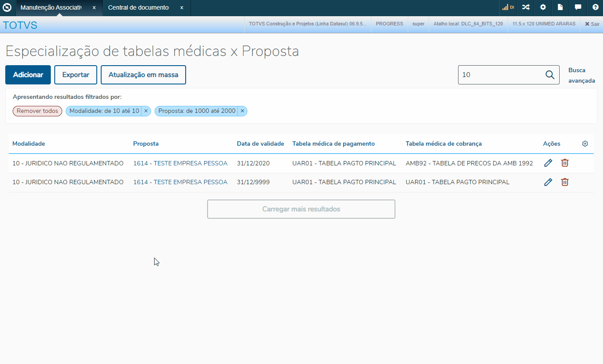
Task: Click the Proposta column header
Action: tap(146, 143)
